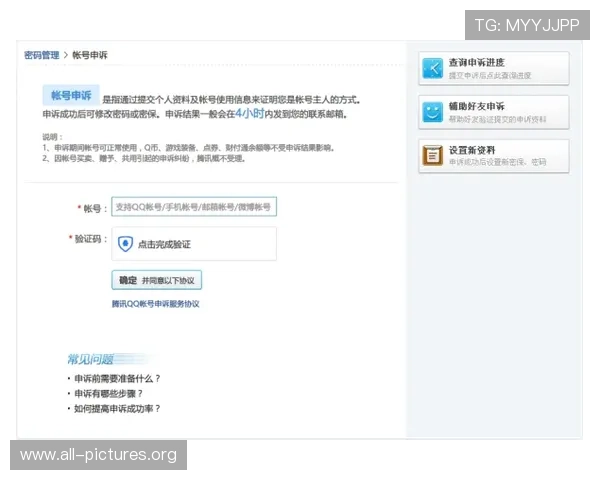Click the 帐号申诉 highlighted heading

click(x=71, y=95)
